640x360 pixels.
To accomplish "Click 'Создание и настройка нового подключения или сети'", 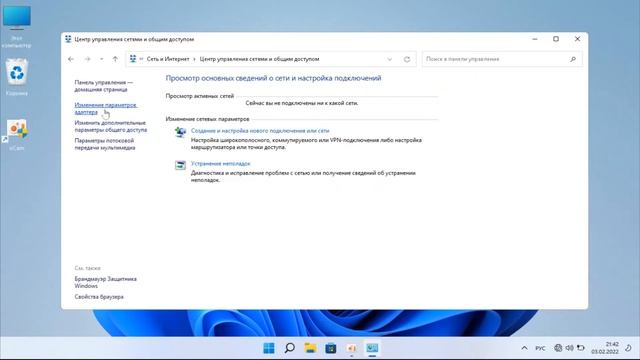I will coord(260,131).
